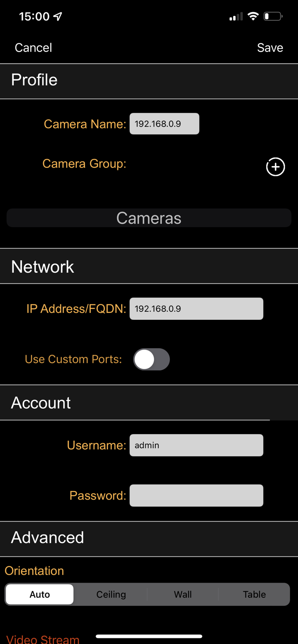The image size is (298, 644).
Task: Enter a password for the camera
Action: (x=196, y=495)
